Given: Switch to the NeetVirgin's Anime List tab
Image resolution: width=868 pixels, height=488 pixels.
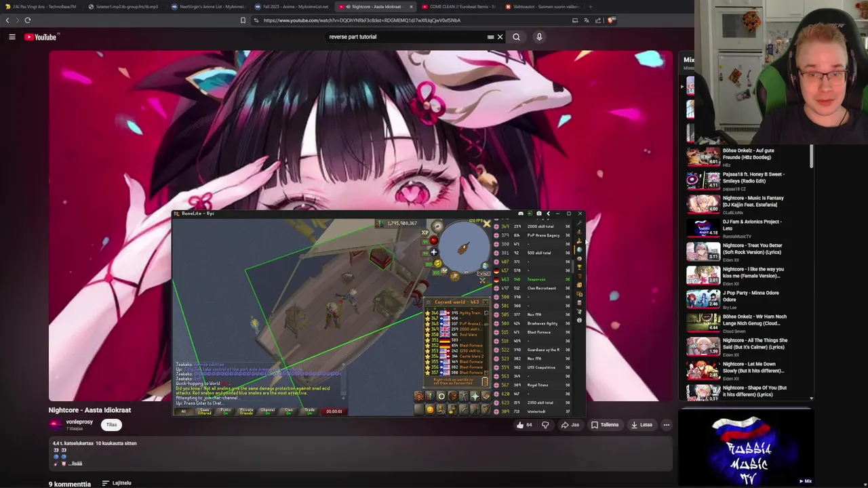Looking at the screenshot, I should click(208, 7).
